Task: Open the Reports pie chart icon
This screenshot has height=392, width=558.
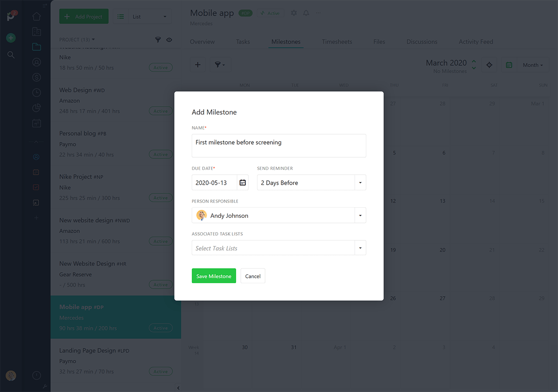Action: pos(37,108)
